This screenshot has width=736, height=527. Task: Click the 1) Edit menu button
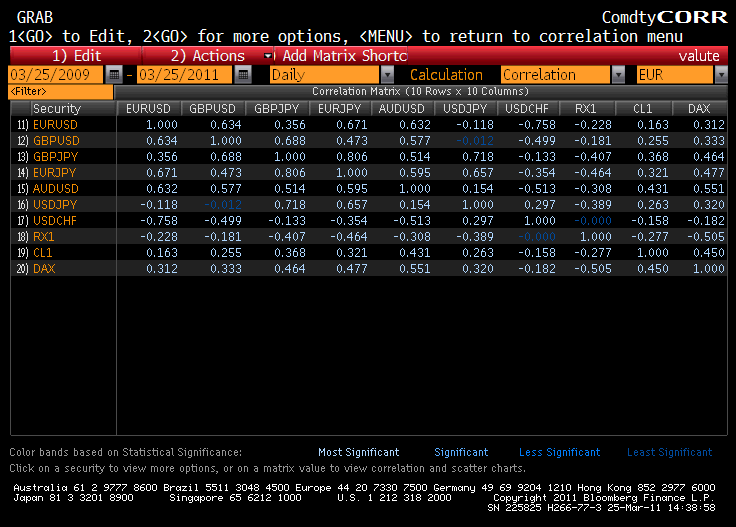tap(76, 56)
